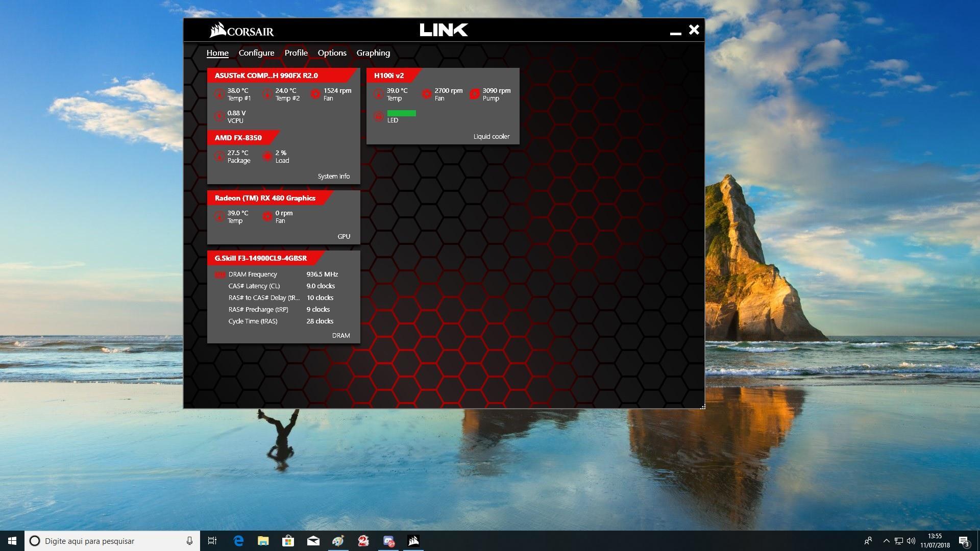This screenshot has width=980, height=551.
Task: Click the H100i v2 LED icon
Action: tap(379, 117)
